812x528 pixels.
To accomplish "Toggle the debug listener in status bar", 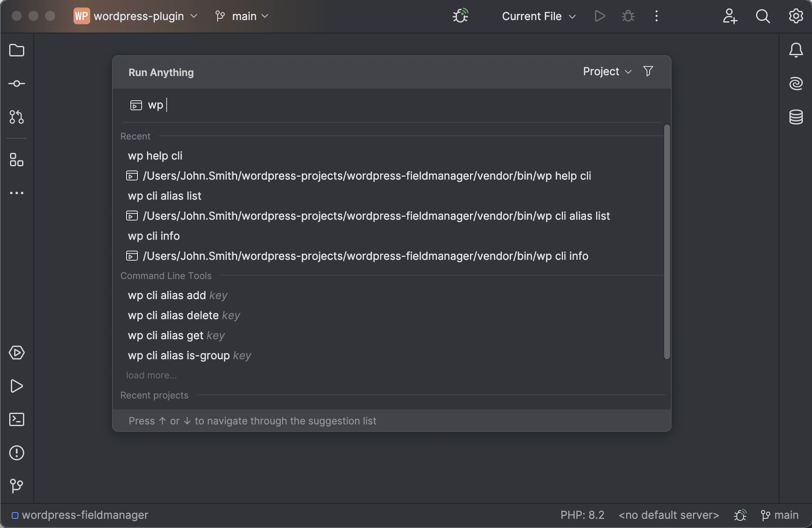I will (740, 515).
